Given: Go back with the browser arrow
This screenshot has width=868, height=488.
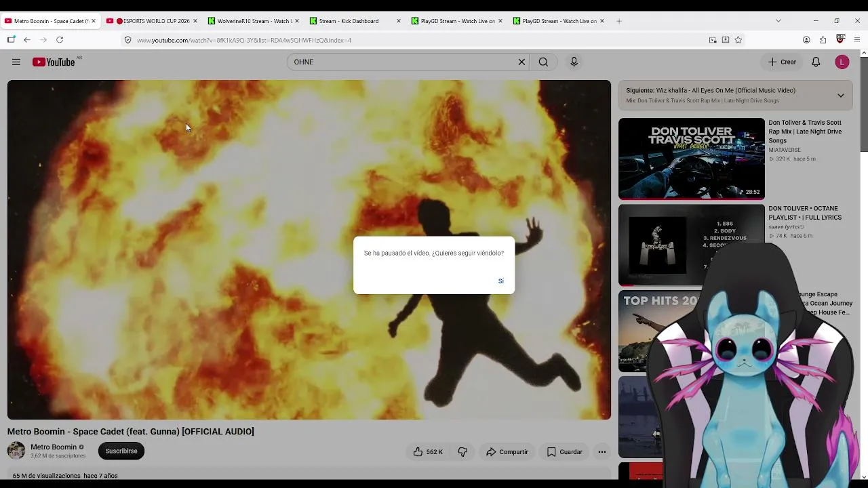Looking at the screenshot, I should click(x=27, y=40).
